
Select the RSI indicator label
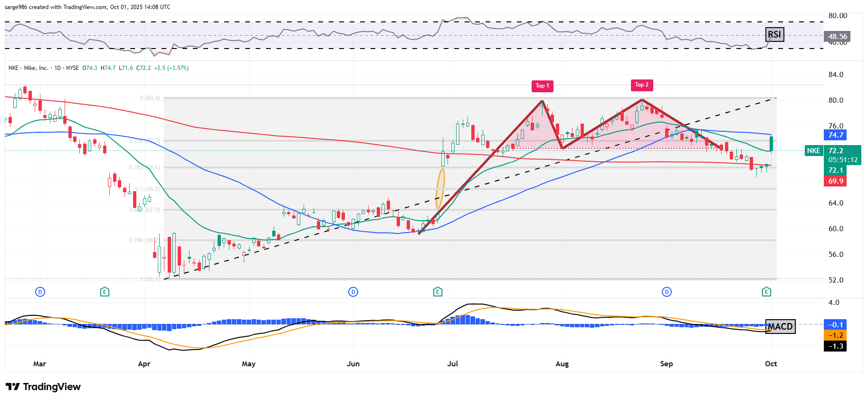tap(774, 34)
